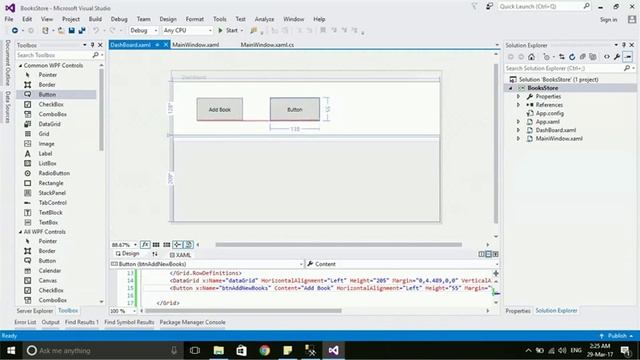This screenshot has width=640, height=360.
Task: Click the View Code icon in Solution Explorer
Action: click(x=607, y=57)
